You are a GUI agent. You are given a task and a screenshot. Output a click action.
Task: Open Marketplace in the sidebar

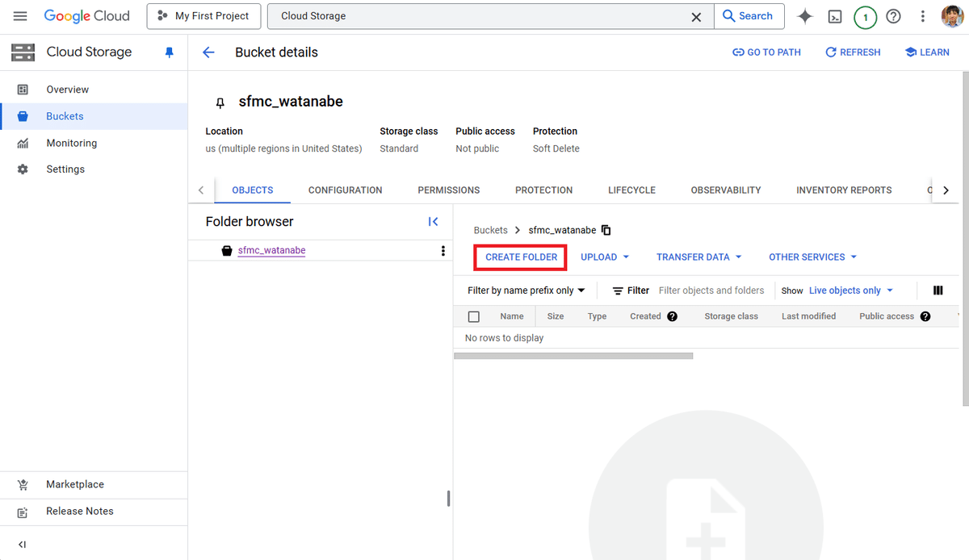coord(94,484)
